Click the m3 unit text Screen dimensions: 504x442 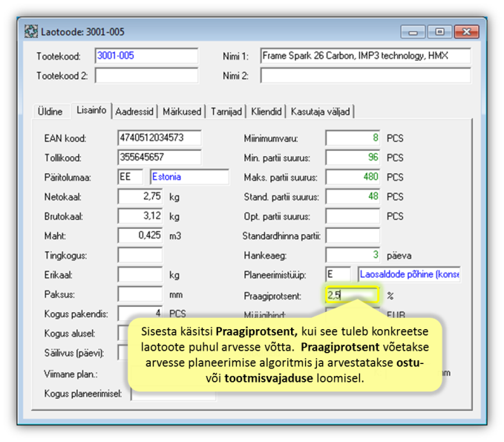tap(175, 236)
